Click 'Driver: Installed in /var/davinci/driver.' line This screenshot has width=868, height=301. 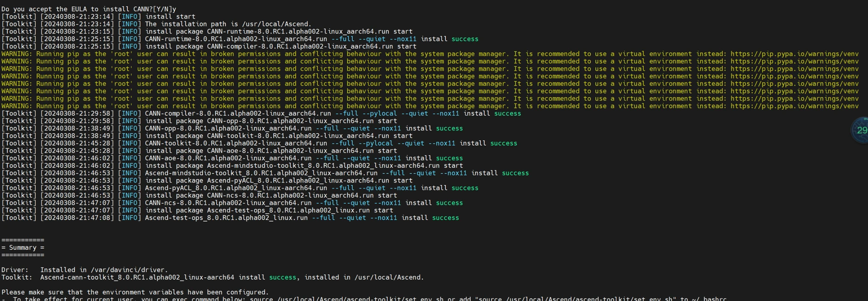click(x=84, y=270)
